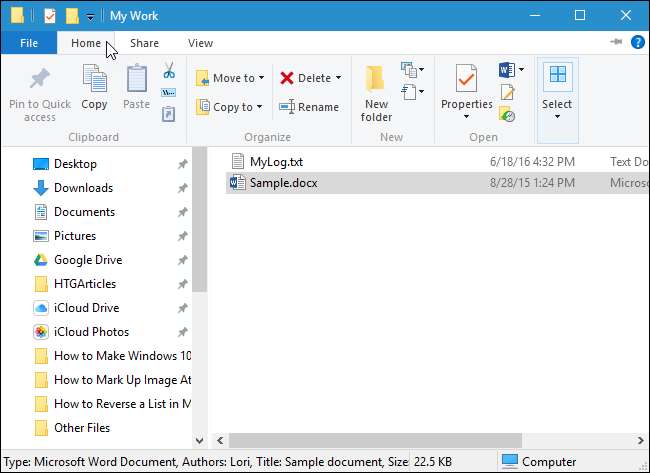Click the horizontal scrollbar thumb
This screenshot has height=473, width=650.
pyautogui.click(x=375, y=440)
